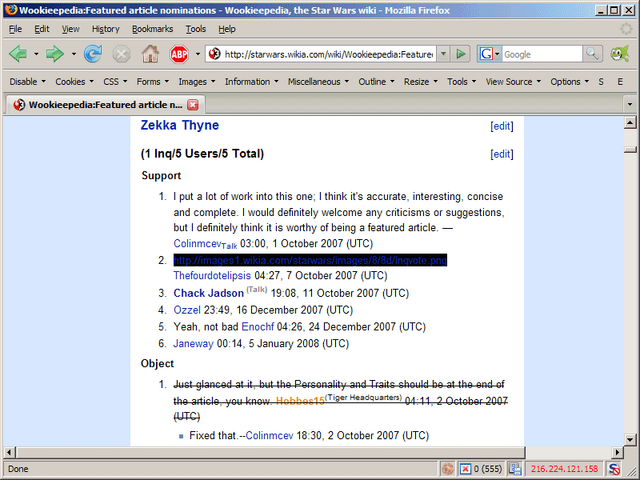Expand the address bar URL history dropdown
The width and height of the screenshot is (640, 480).
[443, 54]
